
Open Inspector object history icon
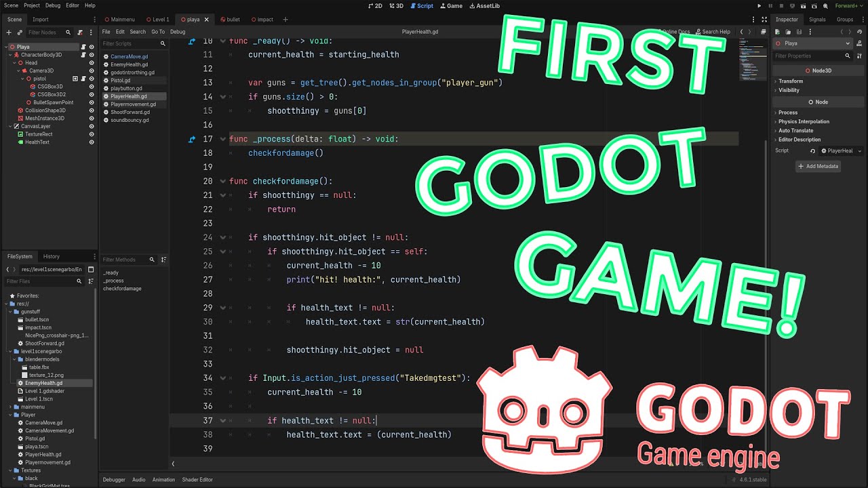tap(860, 32)
